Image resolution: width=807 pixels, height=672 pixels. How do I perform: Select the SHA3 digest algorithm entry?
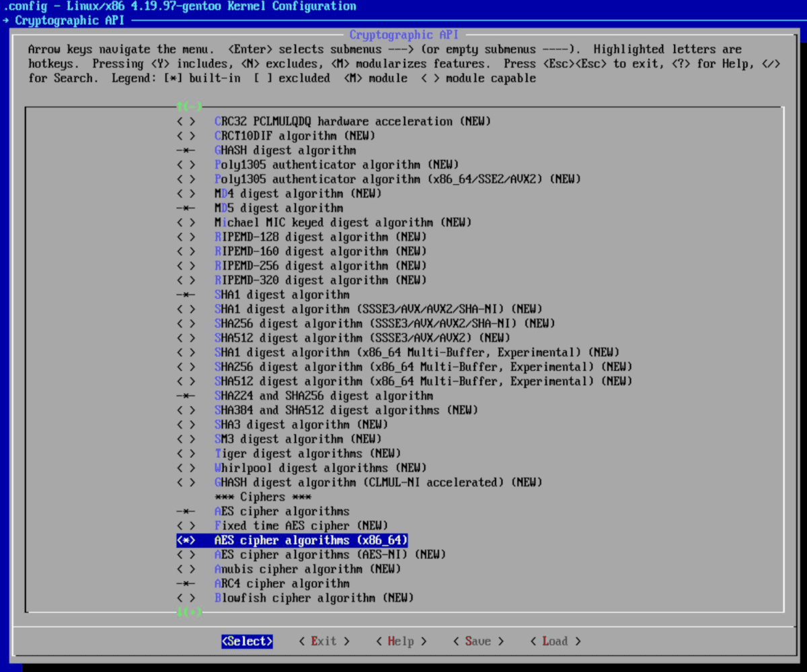(x=301, y=425)
